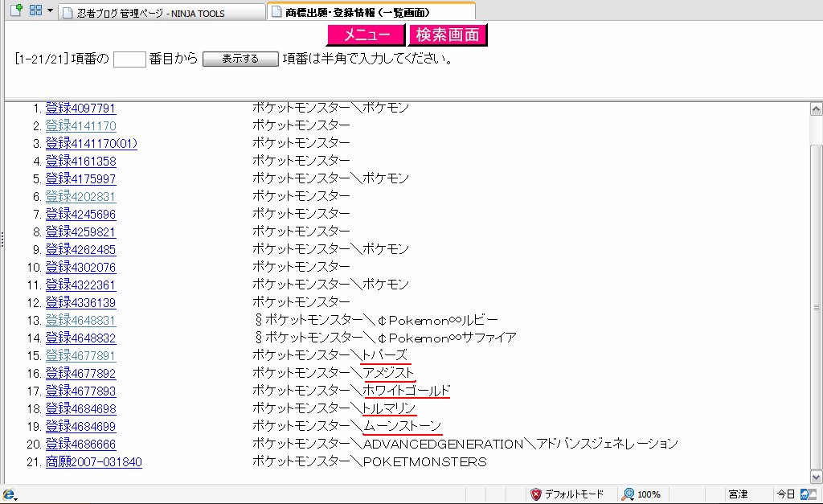Open registration link 登録4097791
The height and width of the screenshot is (504, 823).
click(80, 109)
